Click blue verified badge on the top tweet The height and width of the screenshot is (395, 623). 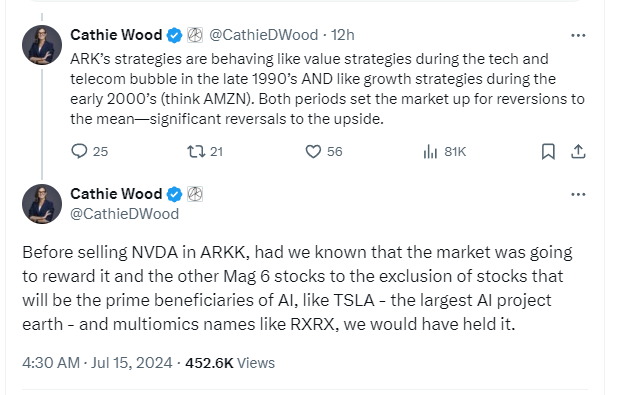pos(174,35)
